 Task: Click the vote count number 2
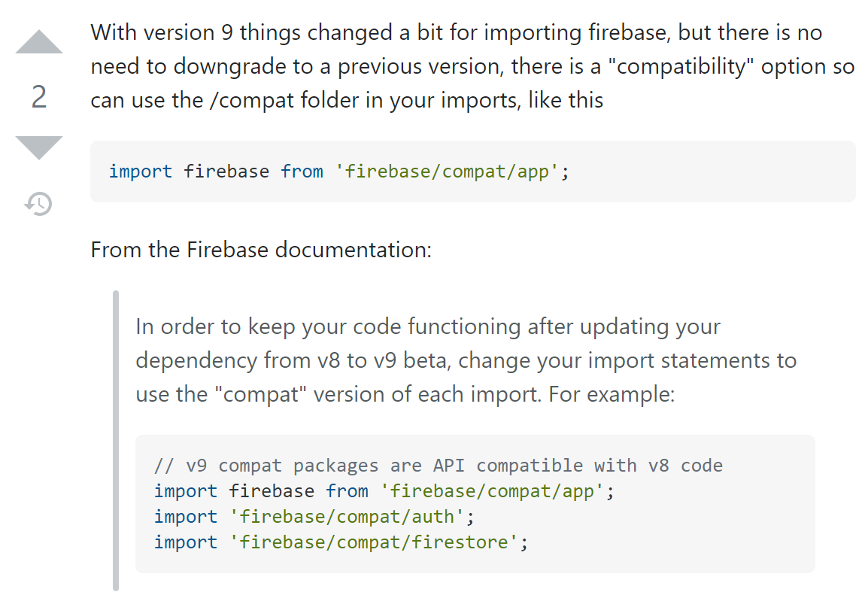[39, 98]
